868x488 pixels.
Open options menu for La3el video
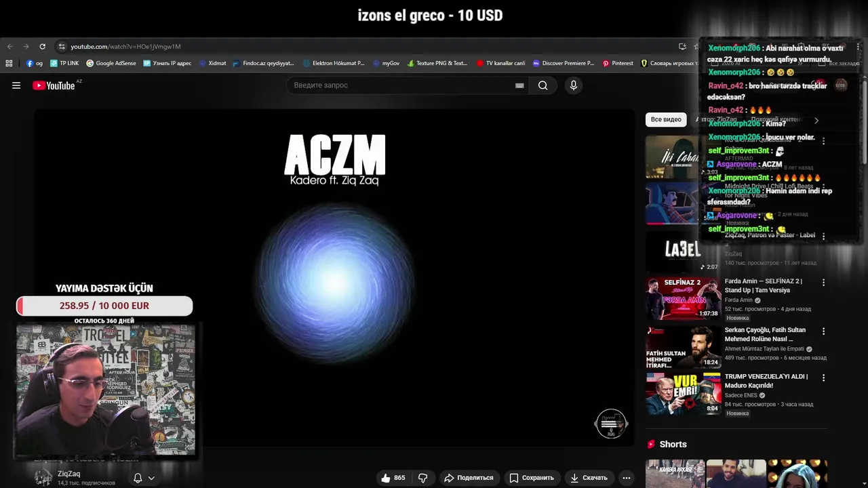[x=823, y=236]
